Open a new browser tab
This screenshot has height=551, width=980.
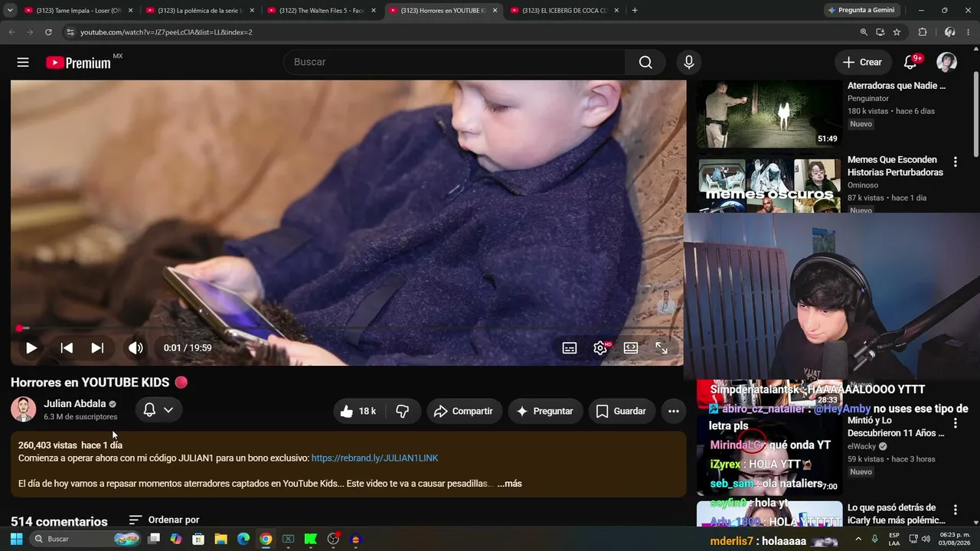[x=635, y=11]
